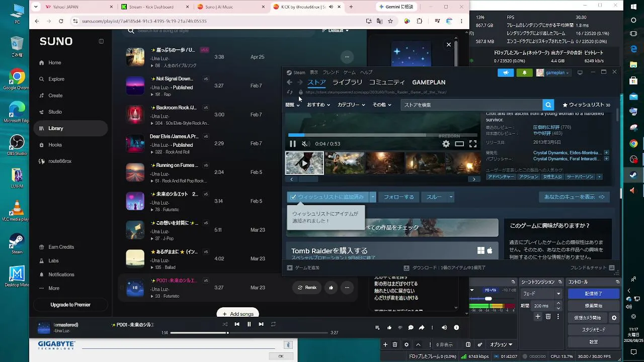Open the gameplan account dropdown

pyautogui.click(x=553, y=72)
